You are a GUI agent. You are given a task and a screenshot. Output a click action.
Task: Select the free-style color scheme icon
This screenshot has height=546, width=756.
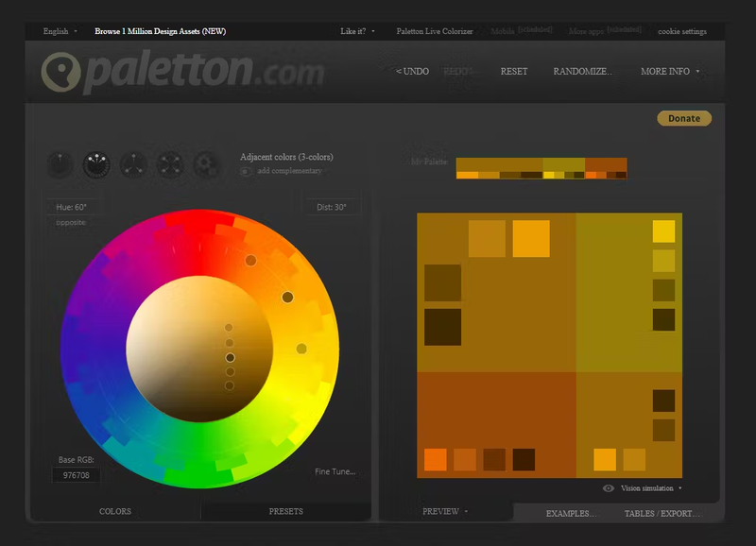coord(206,164)
